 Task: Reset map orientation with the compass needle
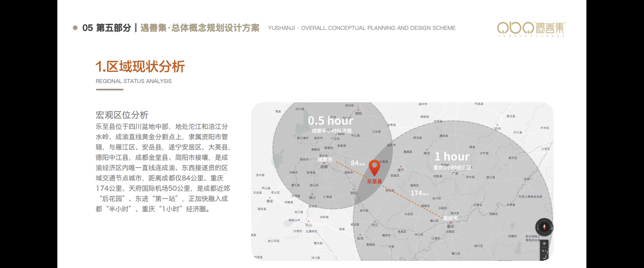544,227
